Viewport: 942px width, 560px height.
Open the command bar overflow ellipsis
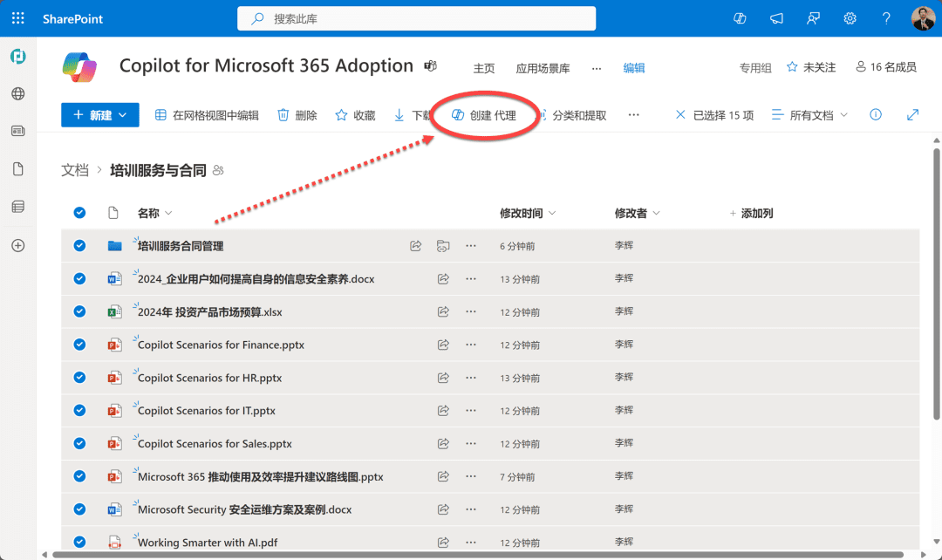(x=634, y=115)
